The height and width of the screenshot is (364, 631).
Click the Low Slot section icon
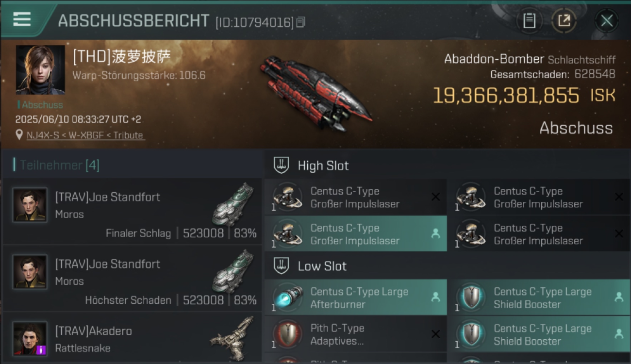coord(282,266)
